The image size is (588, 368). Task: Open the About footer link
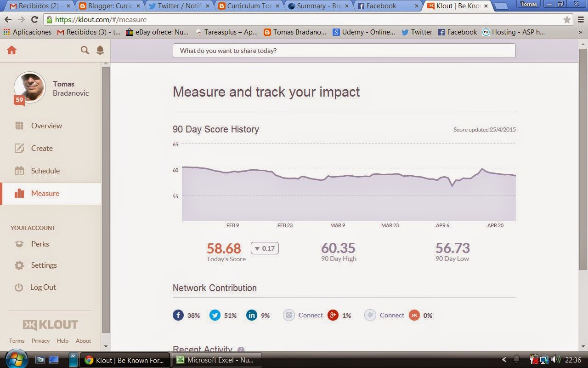pyautogui.click(x=83, y=341)
